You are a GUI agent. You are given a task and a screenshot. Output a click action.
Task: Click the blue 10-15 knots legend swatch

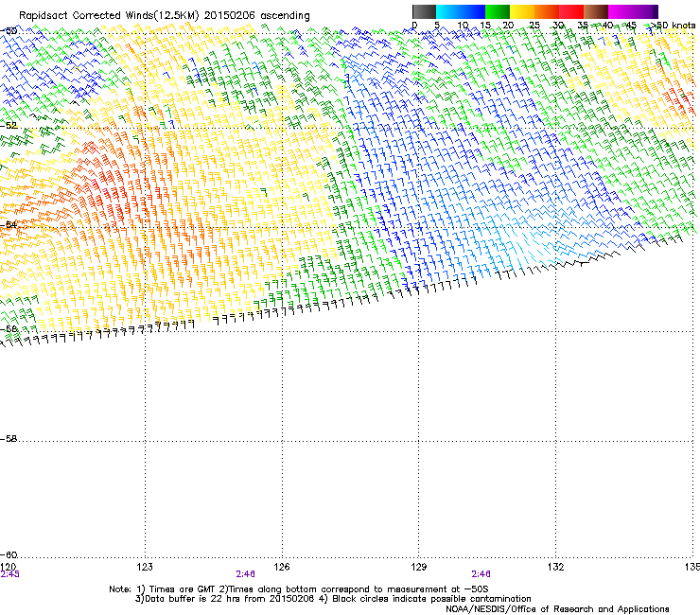coord(473,11)
